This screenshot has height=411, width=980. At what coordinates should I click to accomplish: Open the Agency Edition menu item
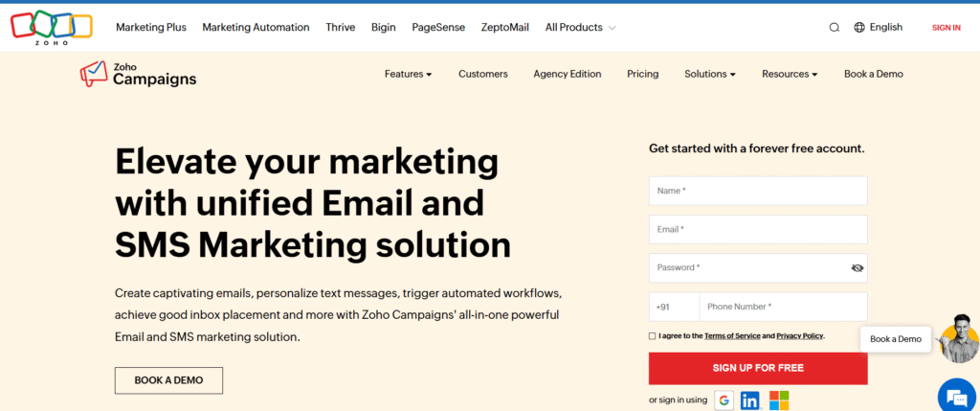tap(567, 74)
